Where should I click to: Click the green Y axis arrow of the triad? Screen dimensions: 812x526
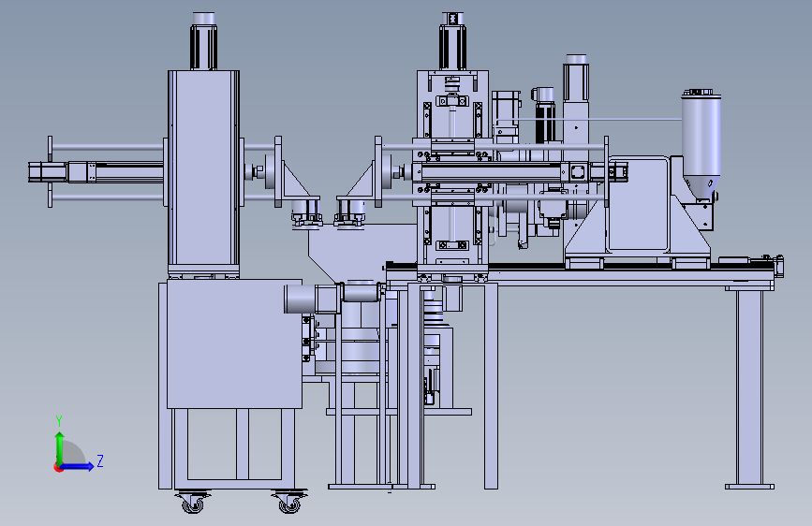(60, 447)
